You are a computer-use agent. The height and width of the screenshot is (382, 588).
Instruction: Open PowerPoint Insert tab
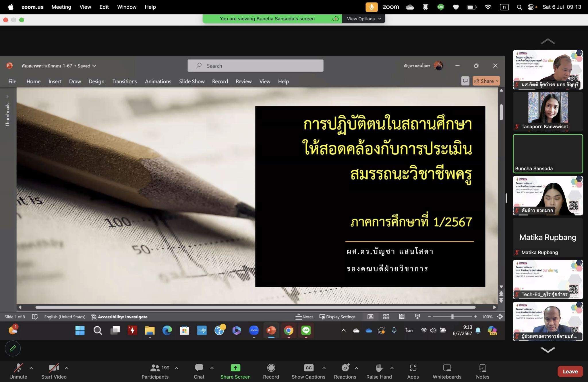(x=55, y=81)
